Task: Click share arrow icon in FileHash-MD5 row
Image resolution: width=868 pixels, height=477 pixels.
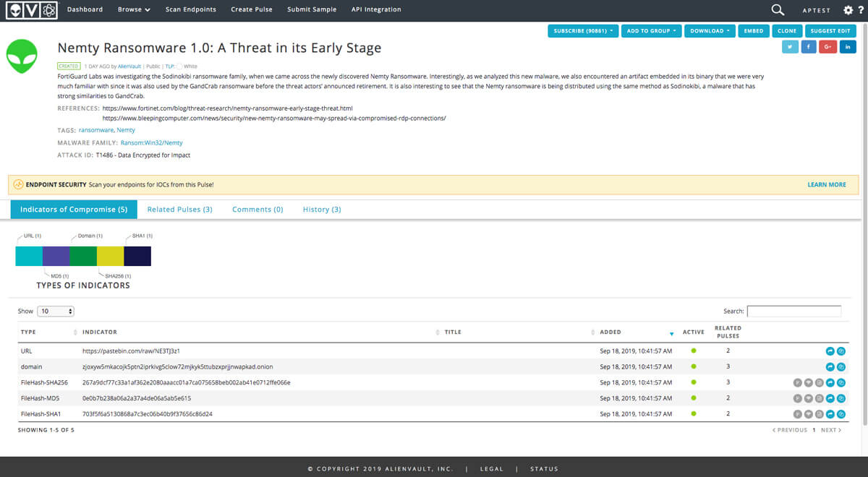Action: point(830,398)
